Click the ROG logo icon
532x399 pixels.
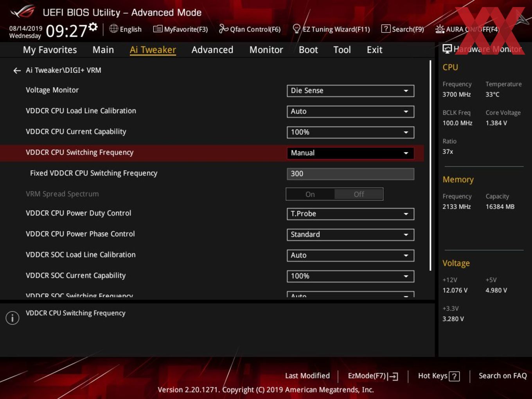pos(22,12)
